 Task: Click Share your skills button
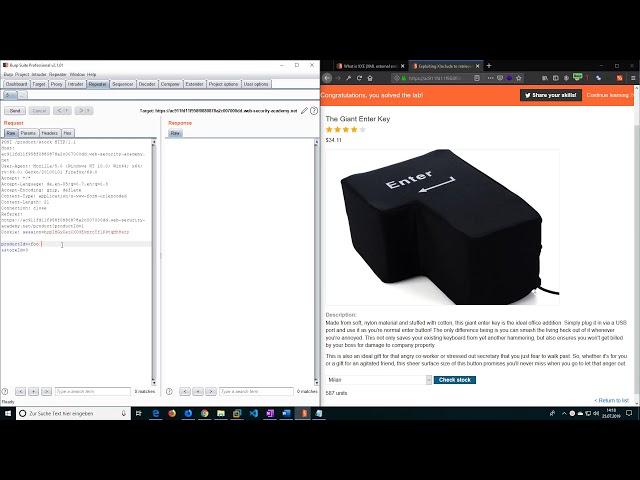click(x=551, y=95)
